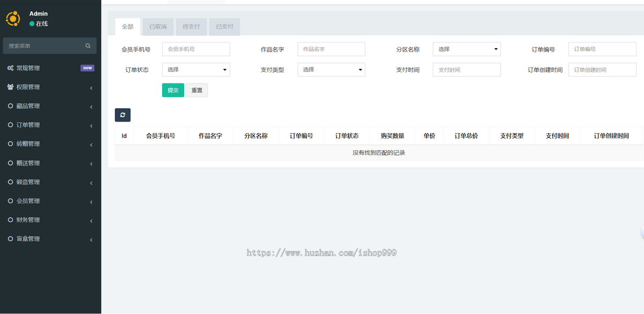
Task: Click the 支付类型 column header
Action: tap(512, 136)
